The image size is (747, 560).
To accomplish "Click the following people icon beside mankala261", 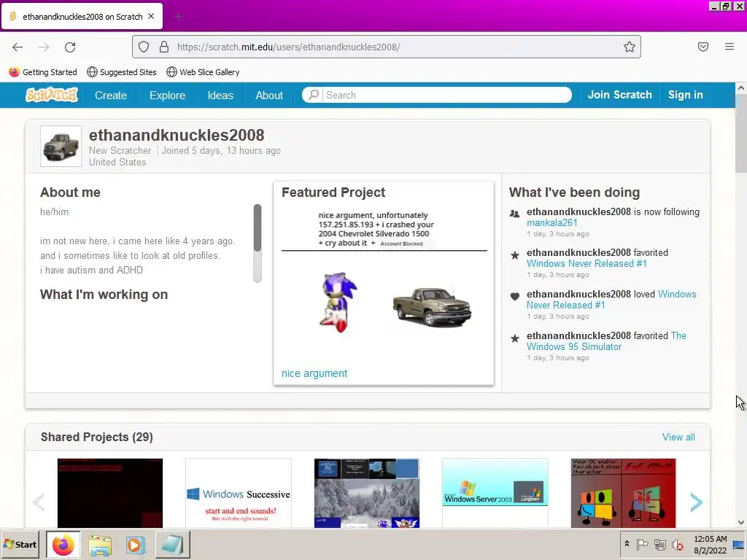I will pos(514,214).
